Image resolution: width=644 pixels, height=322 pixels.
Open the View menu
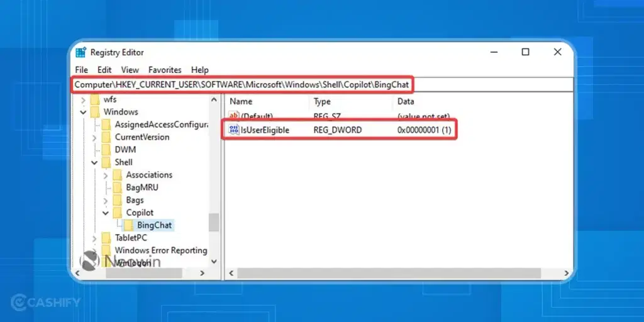click(130, 70)
